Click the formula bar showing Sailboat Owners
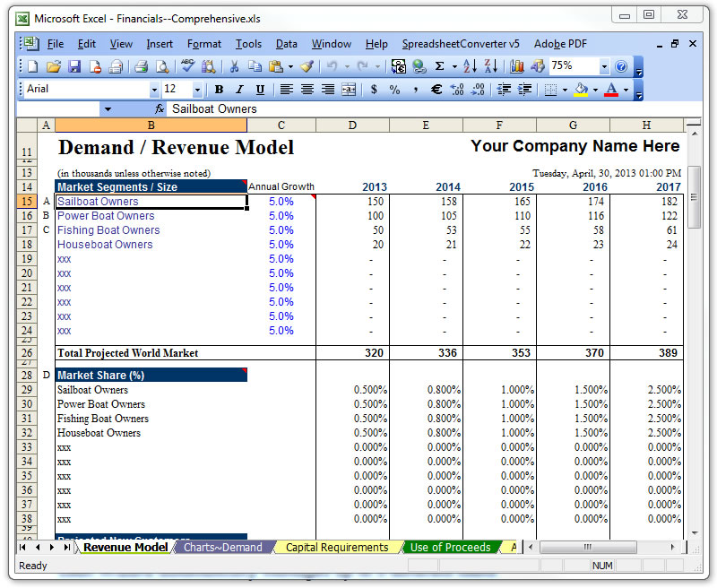Image resolution: width=717 pixels, height=588 pixels. 435,108
